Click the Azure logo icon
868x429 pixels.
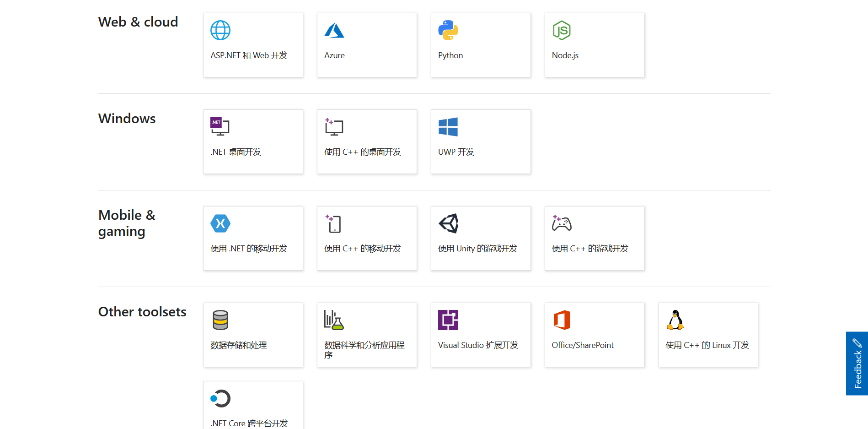[334, 30]
